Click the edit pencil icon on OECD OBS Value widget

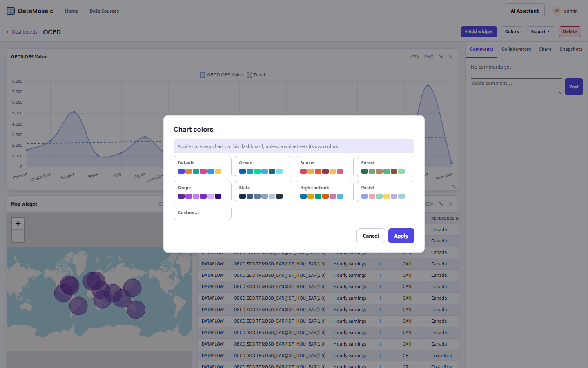coord(441,57)
